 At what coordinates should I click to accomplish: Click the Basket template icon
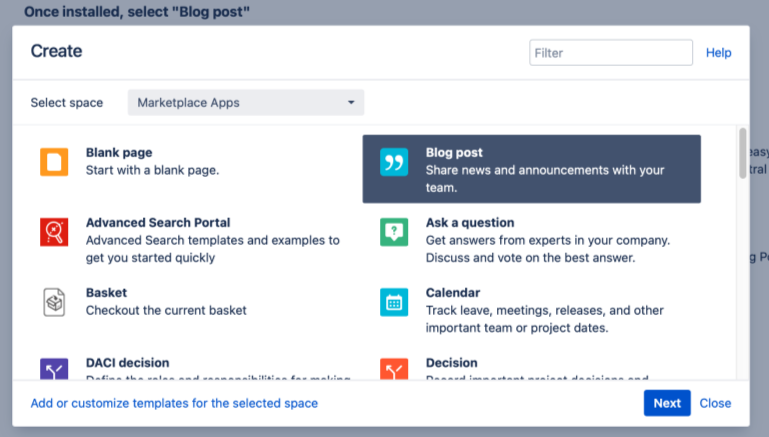click(54, 302)
